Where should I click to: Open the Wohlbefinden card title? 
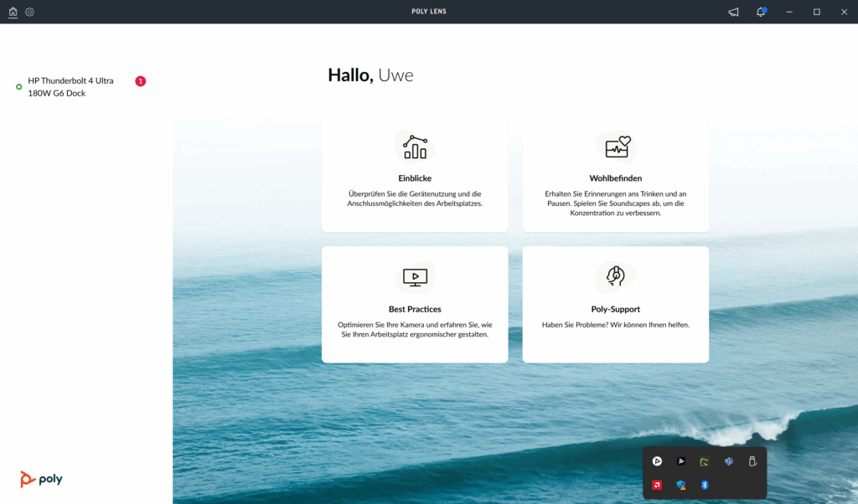pyautogui.click(x=616, y=178)
